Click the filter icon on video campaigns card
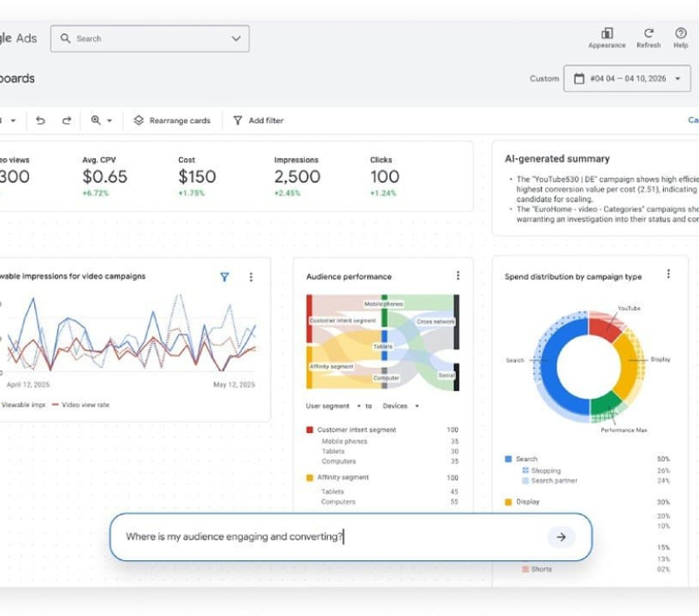699x616 pixels. point(225,277)
